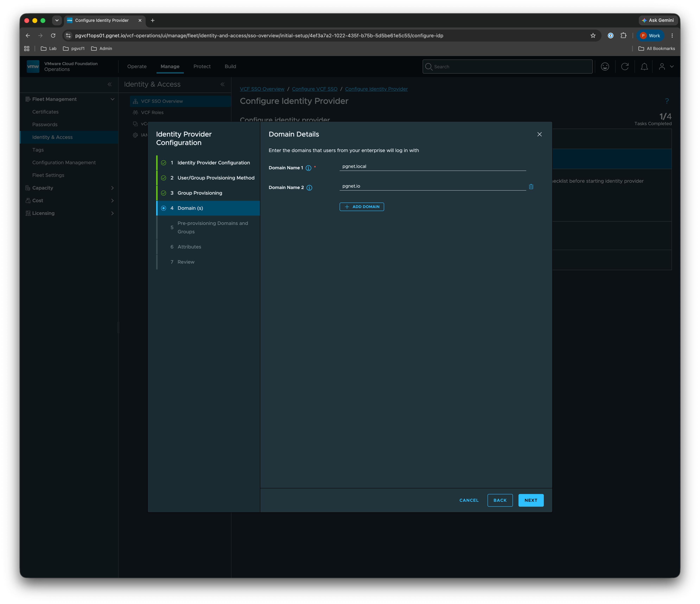
Task: Follow Configure VCF SSO breadcrumb link
Action: 314,89
